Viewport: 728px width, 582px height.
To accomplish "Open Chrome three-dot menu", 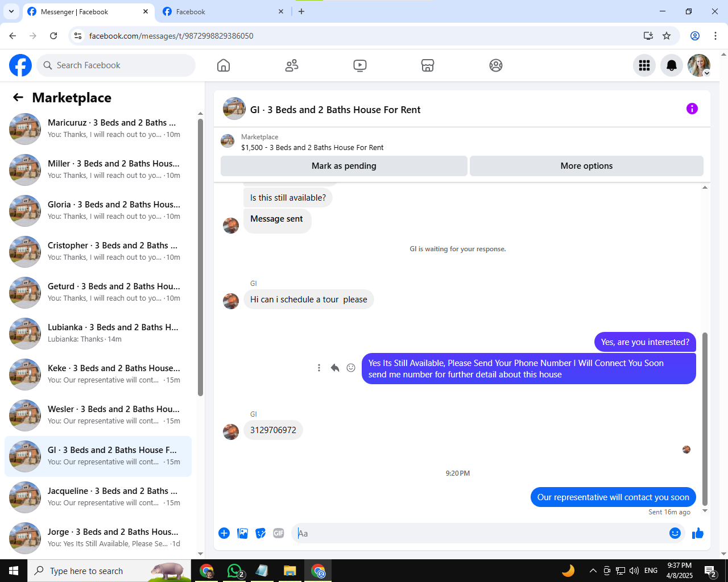I will 715,36.
